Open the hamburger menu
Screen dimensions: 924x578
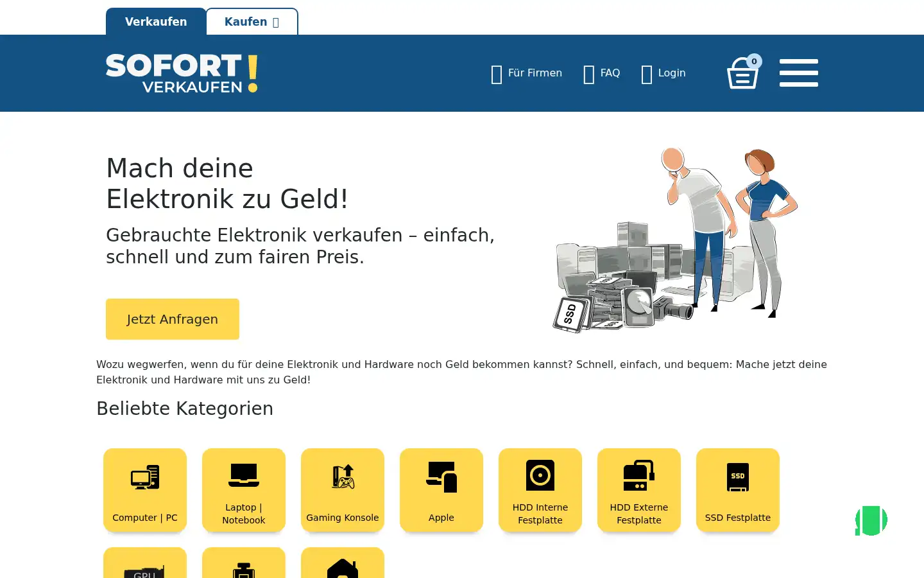(x=799, y=73)
